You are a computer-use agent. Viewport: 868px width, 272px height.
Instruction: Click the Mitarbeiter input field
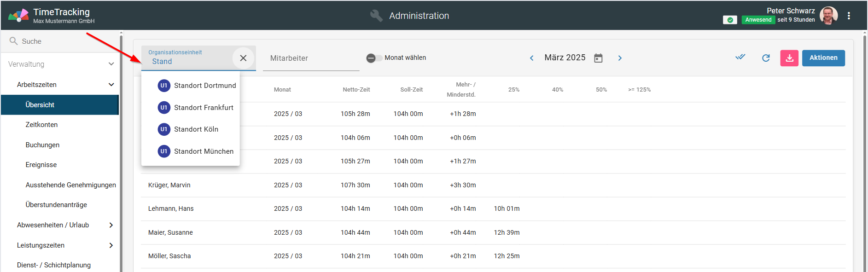(x=311, y=58)
